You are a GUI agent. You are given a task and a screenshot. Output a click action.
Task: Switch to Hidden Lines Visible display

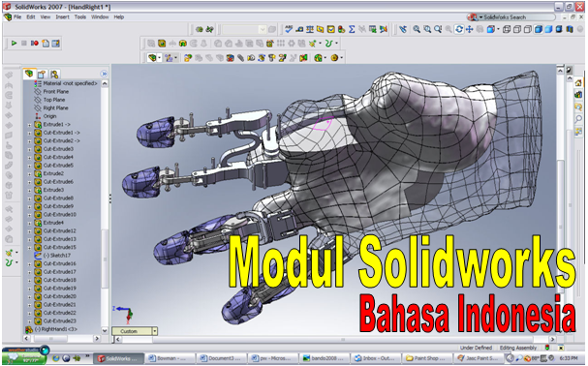[517, 29]
